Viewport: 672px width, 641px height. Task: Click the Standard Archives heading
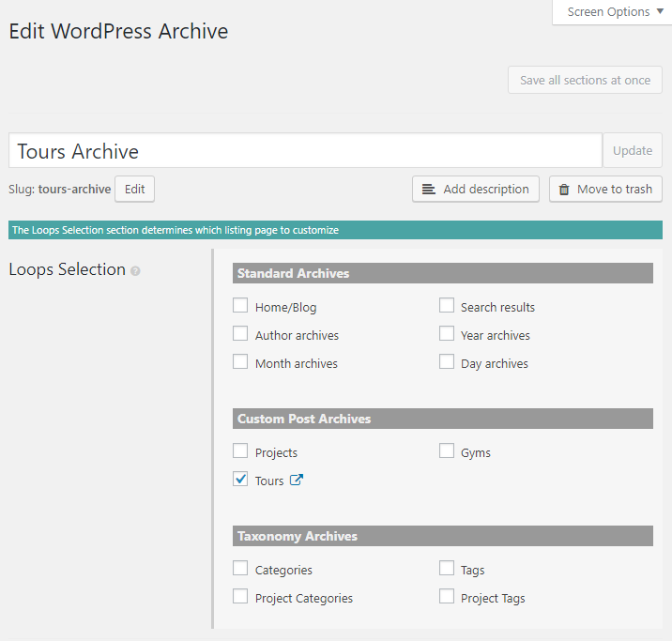pos(443,273)
